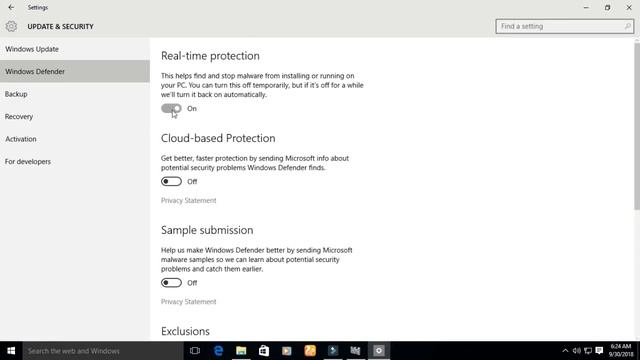This screenshot has width=640, height=360.
Task: Open the clock and date flyout
Action: pyautogui.click(x=620, y=351)
